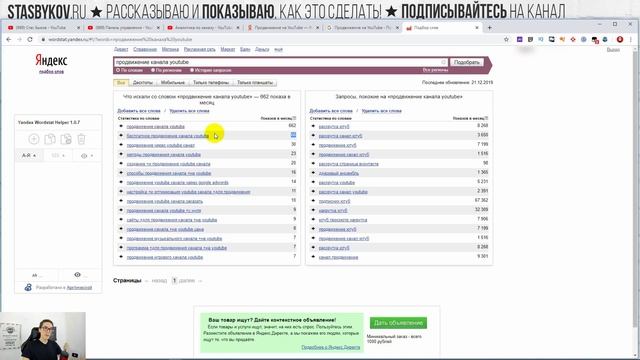Switch to the 'Только телефоны' tab

point(211,82)
